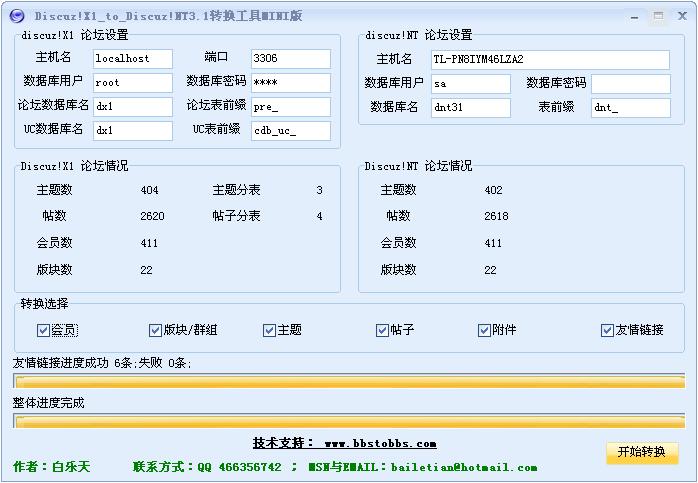Click the NT 主机名 field TL-PN8IYM46LZA2
This screenshot has width=698, height=483.
[x=550, y=60]
